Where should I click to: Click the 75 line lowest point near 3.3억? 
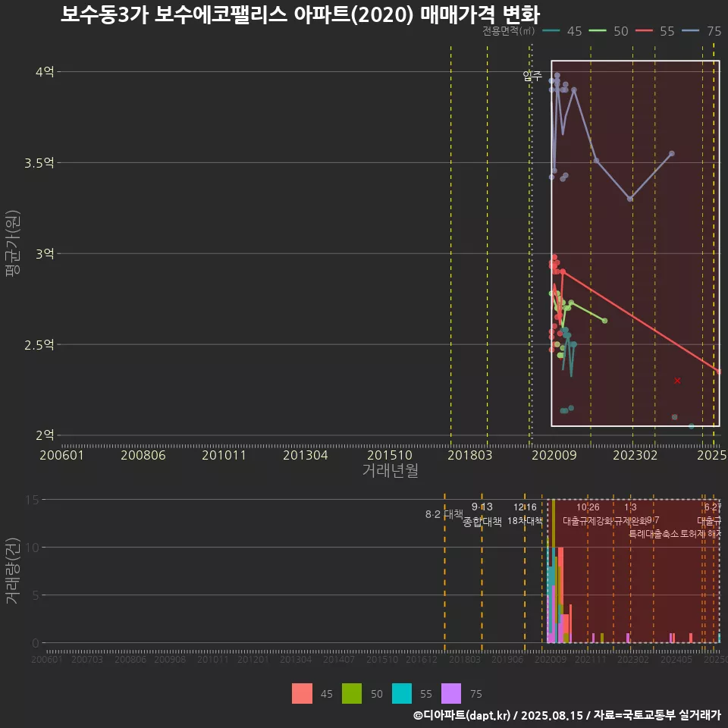click(x=630, y=199)
